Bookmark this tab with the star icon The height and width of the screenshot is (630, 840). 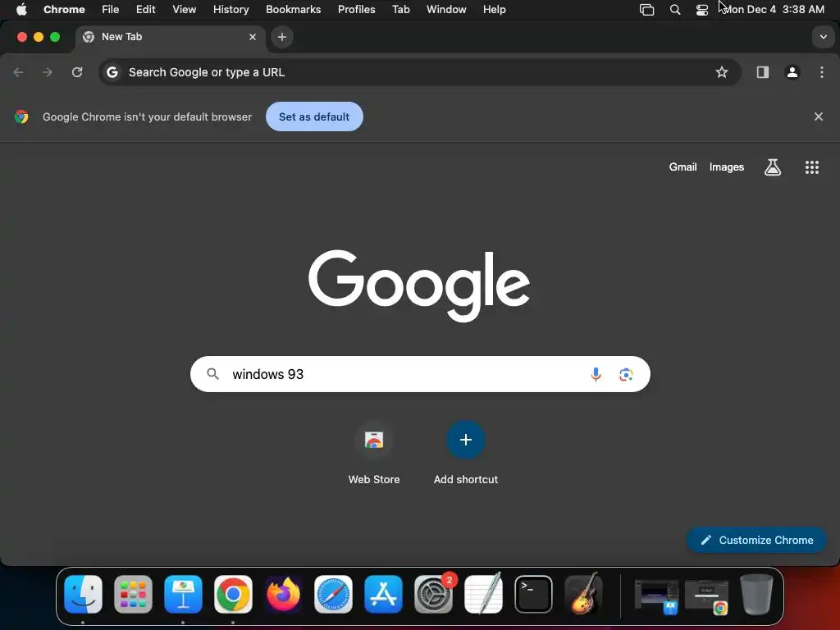[722, 72]
